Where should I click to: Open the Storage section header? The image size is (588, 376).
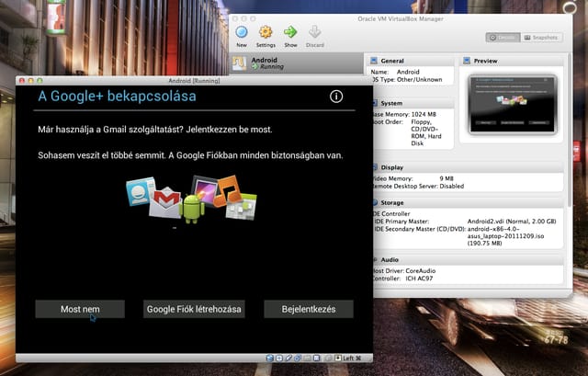[x=468, y=202]
